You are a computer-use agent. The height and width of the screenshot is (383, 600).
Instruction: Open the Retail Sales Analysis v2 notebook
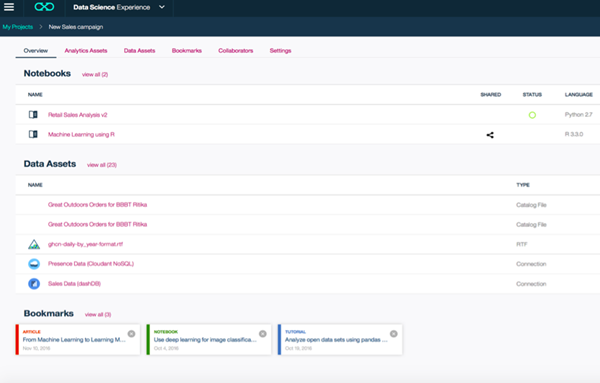coord(78,115)
